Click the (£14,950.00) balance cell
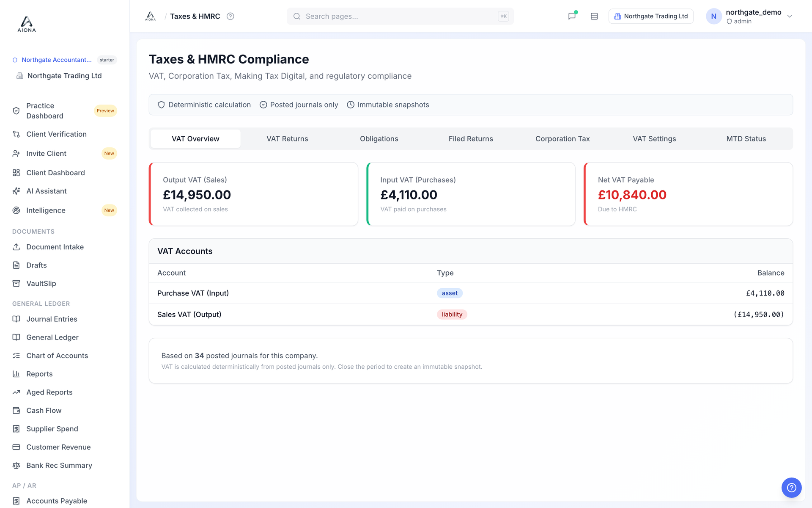812x508 pixels. point(759,315)
